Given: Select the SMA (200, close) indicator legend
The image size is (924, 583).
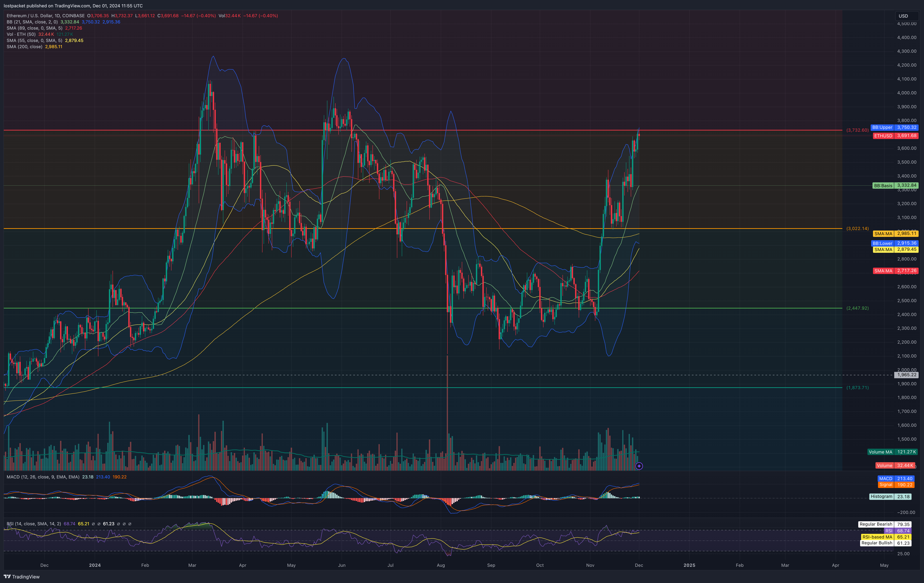Looking at the screenshot, I should [25, 47].
